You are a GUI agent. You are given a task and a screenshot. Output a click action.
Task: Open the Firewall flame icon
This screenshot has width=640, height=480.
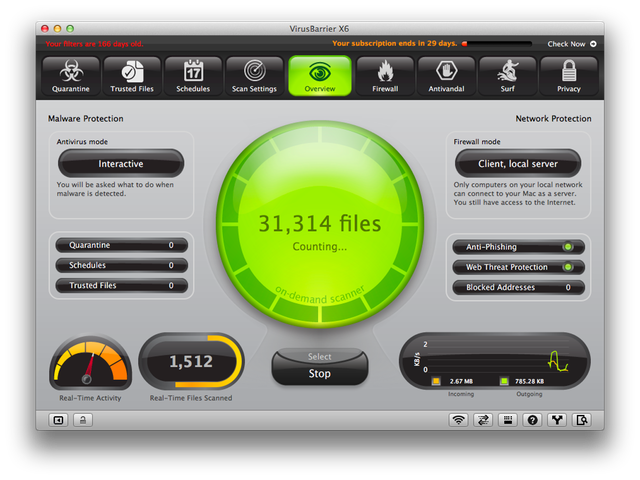tap(385, 76)
